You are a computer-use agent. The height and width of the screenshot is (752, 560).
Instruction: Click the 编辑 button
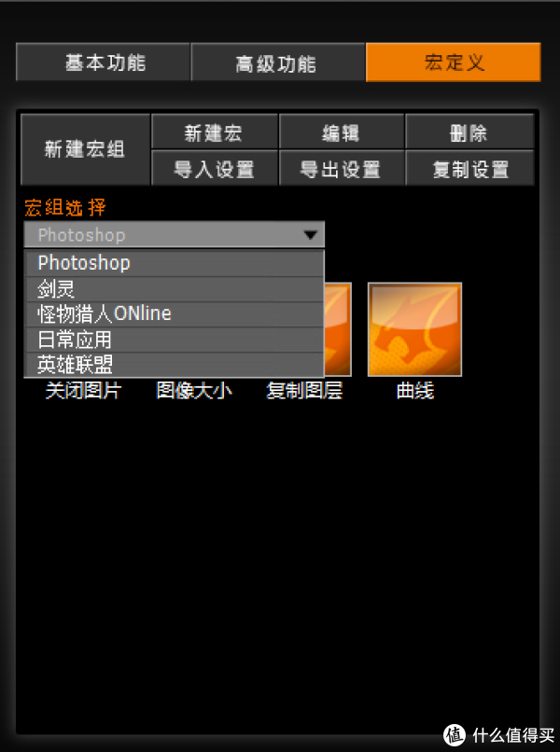click(x=342, y=132)
